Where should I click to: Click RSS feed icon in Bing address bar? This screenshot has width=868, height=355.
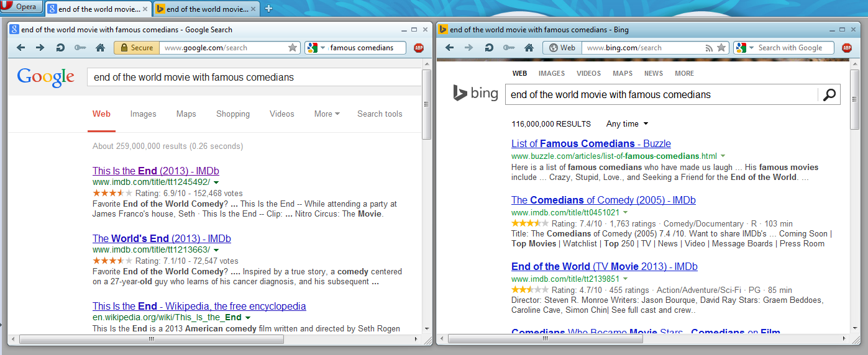[709, 48]
